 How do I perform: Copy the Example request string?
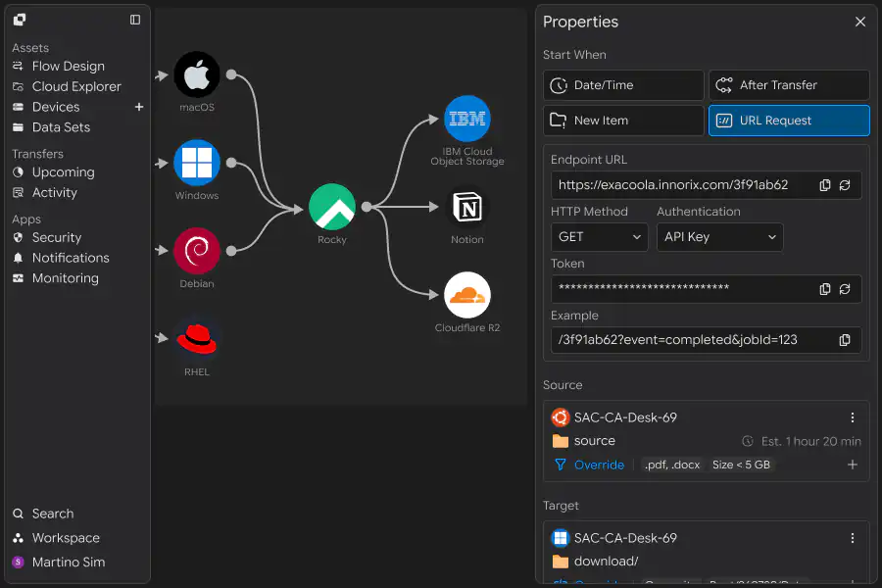click(x=845, y=340)
